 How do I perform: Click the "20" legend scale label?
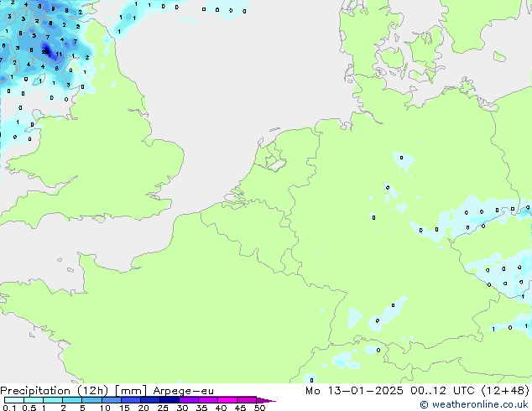[x=143, y=408]
